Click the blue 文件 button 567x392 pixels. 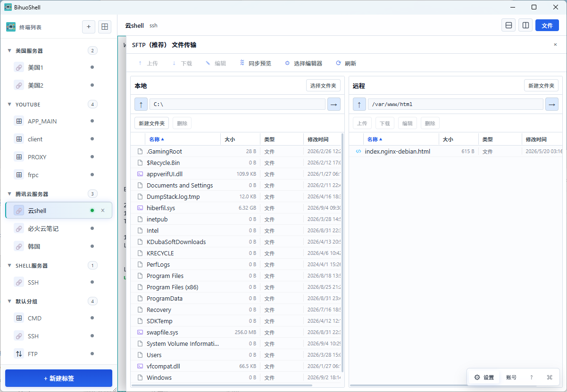pos(547,25)
